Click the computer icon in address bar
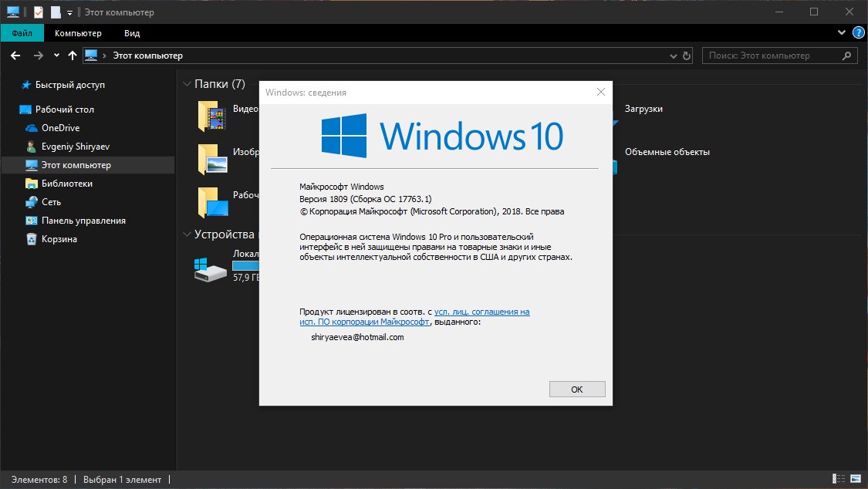Viewport: 868px width, 489px height. [91, 56]
